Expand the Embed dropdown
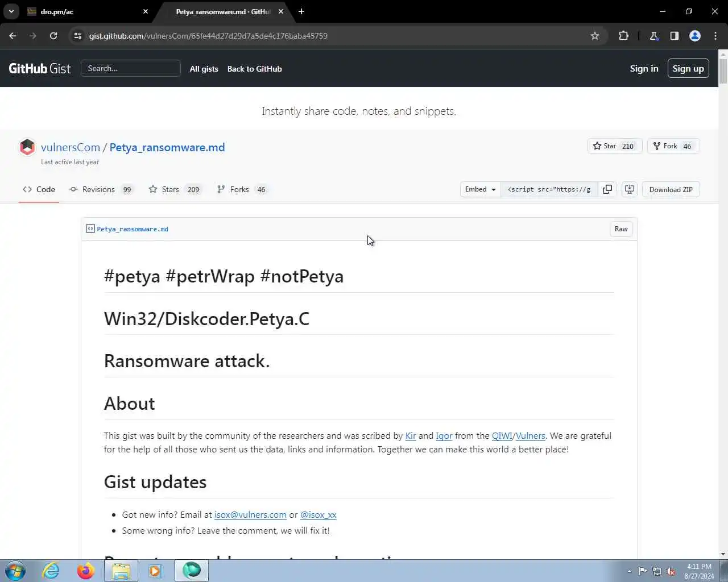The height and width of the screenshot is (582, 728). (x=481, y=189)
